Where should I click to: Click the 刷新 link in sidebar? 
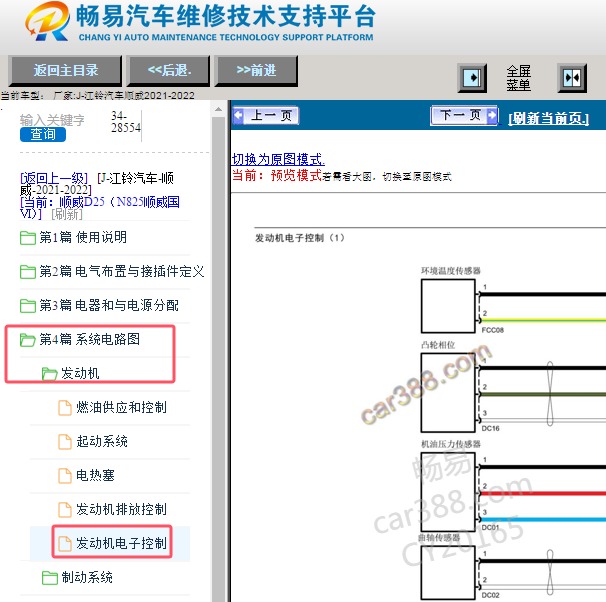point(67,214)
